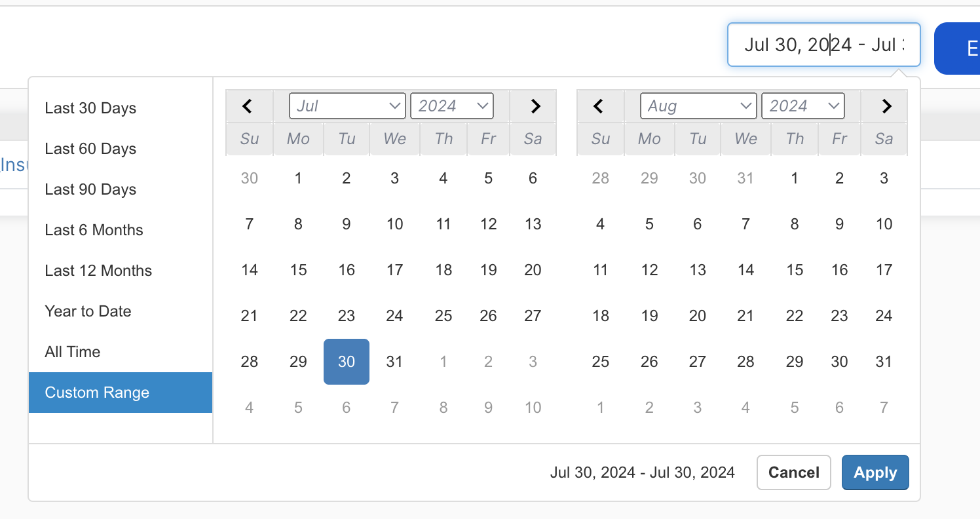Viewport: 980px width, 519px height.
Task: Select the All Time preset
Action: [x=73, y=352]
